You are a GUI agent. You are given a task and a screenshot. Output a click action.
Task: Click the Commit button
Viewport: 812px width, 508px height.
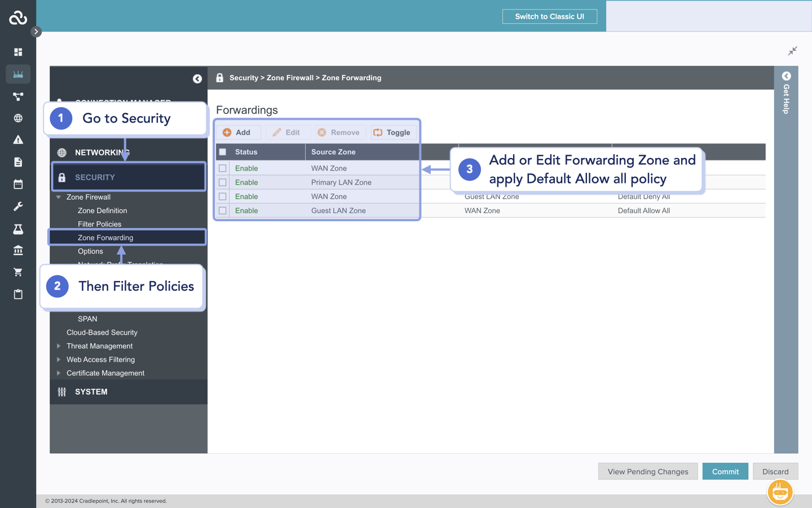point(725,471)
